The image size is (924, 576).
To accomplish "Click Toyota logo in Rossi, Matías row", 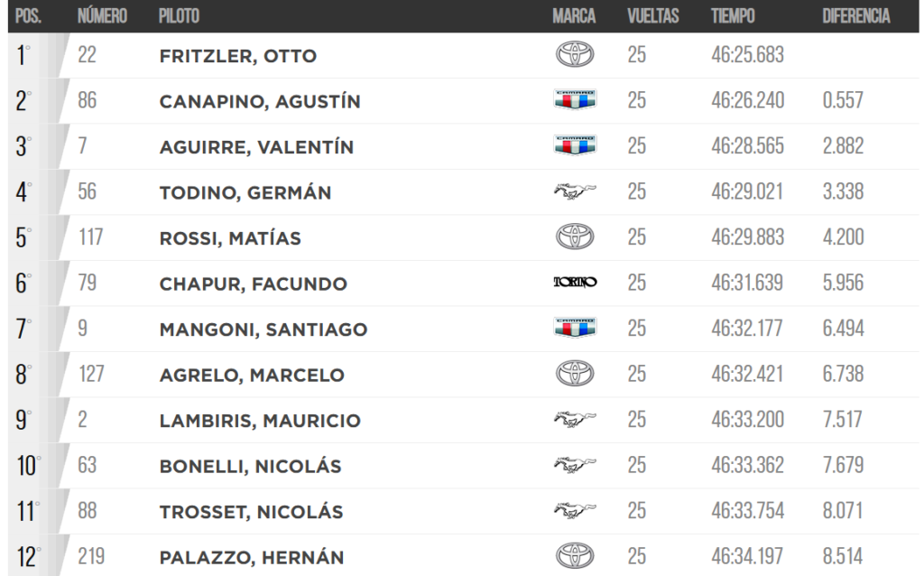I will tap(575, 237).
